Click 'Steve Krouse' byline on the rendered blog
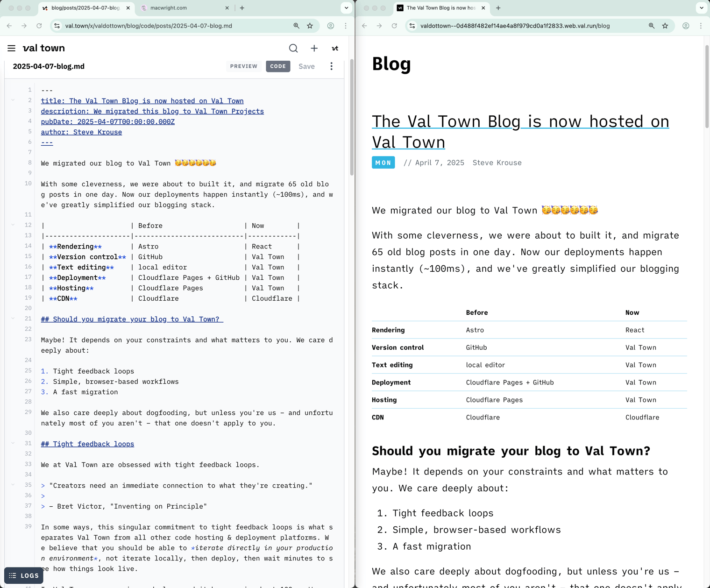The height and width of the screenshot is (588, 710). (x=497, y=163)
